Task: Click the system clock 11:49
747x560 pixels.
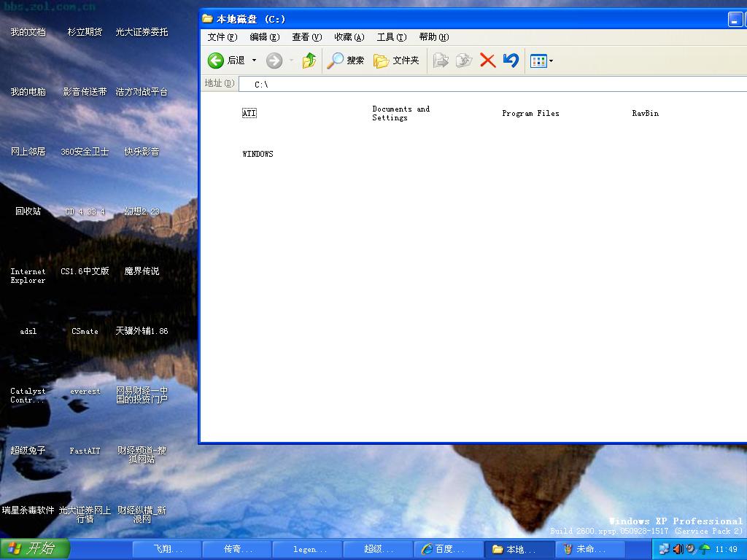Action: point(726,550)
